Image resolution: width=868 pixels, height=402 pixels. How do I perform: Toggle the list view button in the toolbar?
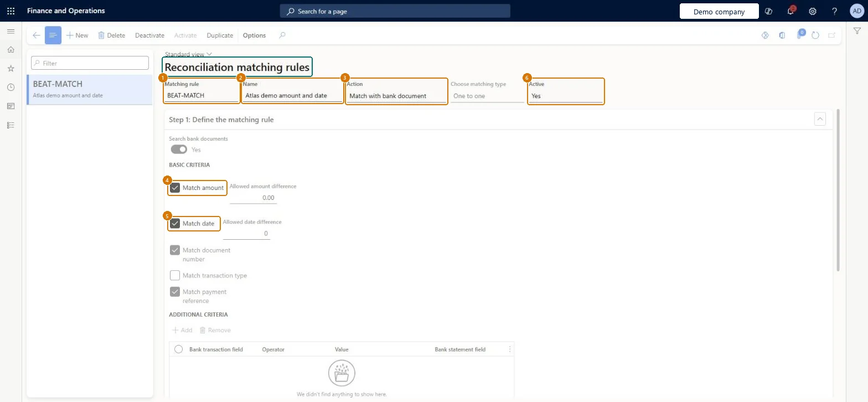tap(53, 35)
